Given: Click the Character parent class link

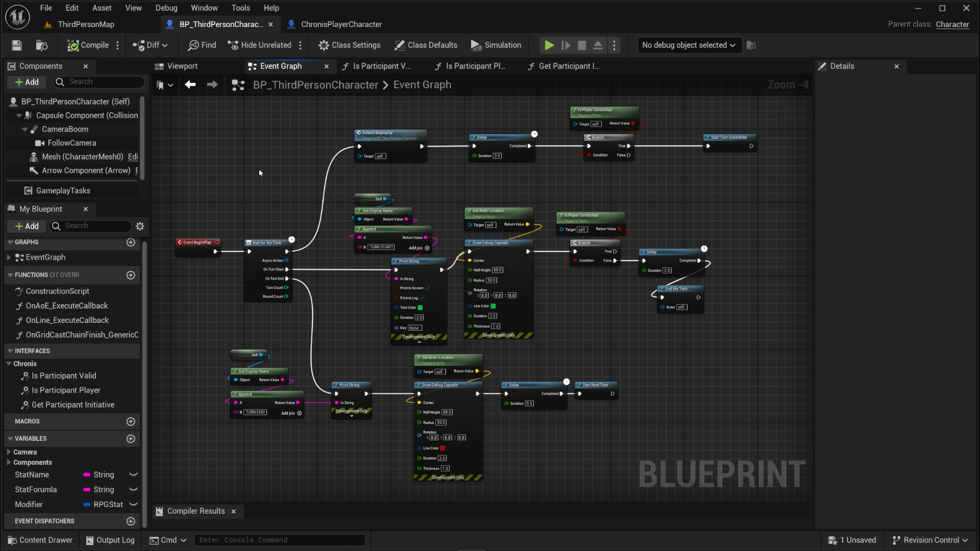Looking at the screenshot, I should (x=952, y=24).
